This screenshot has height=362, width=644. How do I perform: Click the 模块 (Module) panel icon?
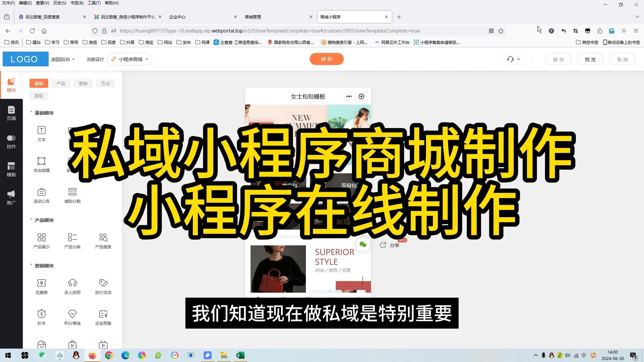tap(11, 84)
